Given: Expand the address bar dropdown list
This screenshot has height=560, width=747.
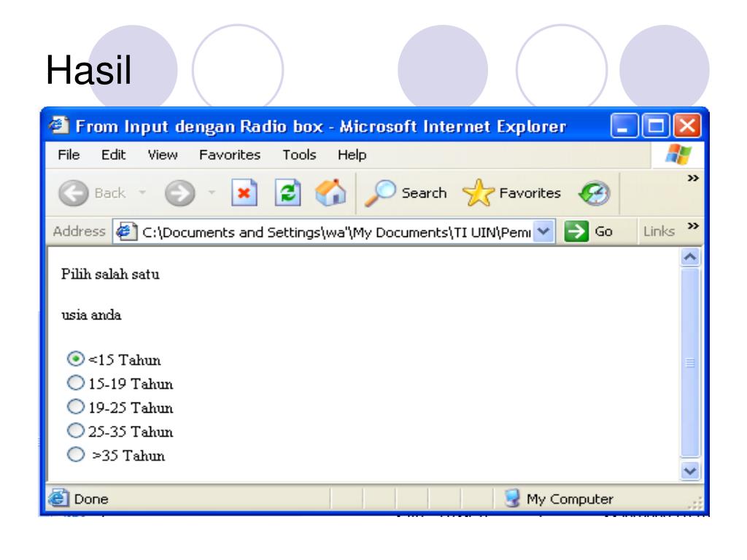Looking at the screenshot, I should pyautogui.click(x=543, y=231).
